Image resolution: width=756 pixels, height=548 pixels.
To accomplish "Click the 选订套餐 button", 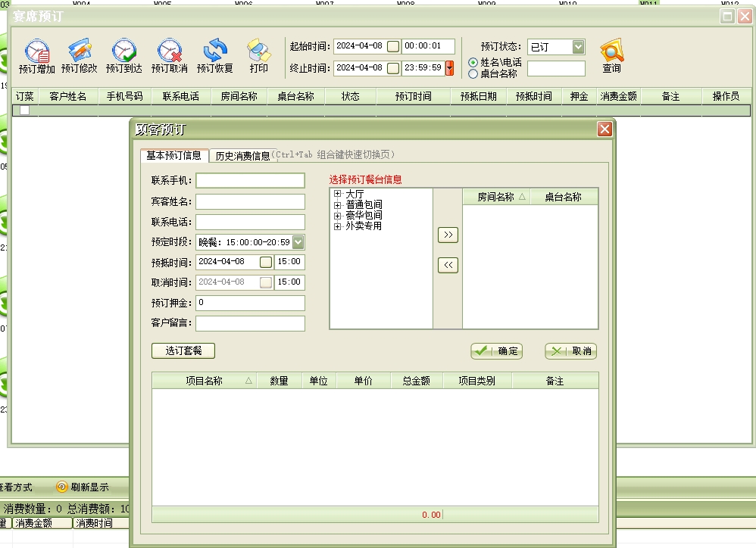I will (x=183, y=350).
